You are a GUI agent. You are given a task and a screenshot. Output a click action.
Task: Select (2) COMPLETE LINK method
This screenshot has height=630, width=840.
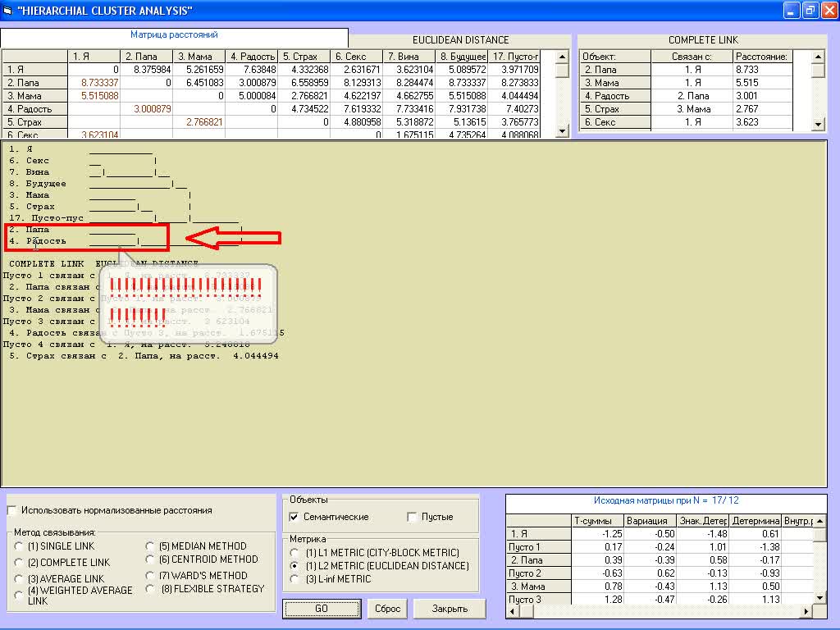[x=20, y=563]
